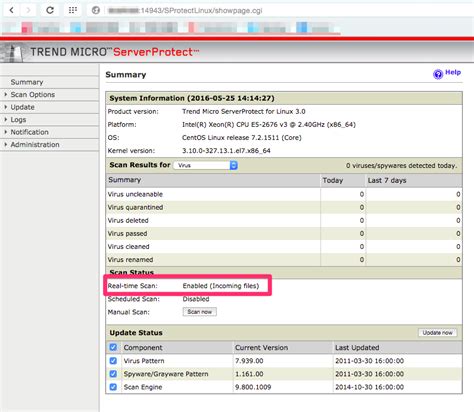
Task: Uncheck the Scan Engine checkbox
Action: (x=113, y=387)
